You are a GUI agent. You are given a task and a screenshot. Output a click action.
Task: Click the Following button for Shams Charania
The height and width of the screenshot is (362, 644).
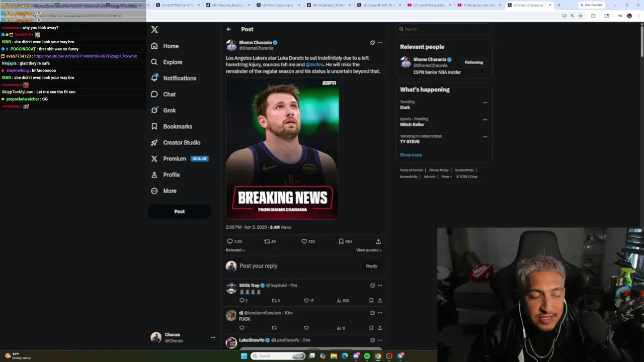pyautogui.click(x=473, y=62)
